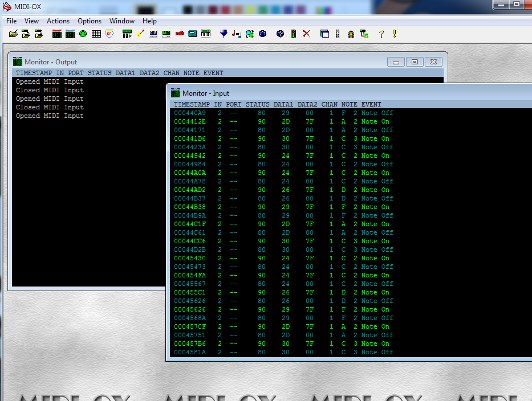Click the teal device panel icon

pos(193,34)
